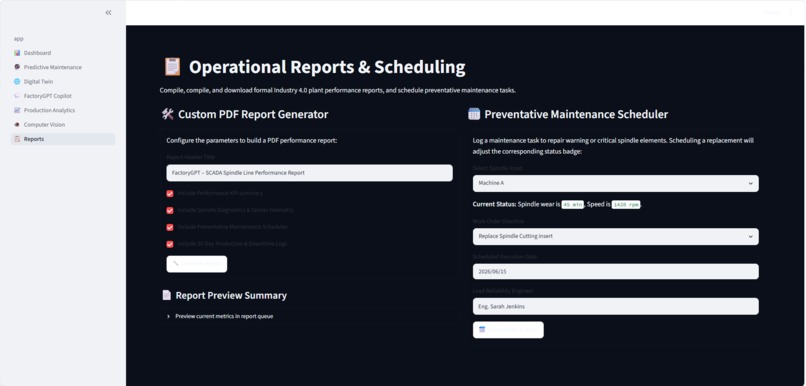Click the Operational Reports & Scheduling title
This screenshot has width=806, height=386.
pyautogui.click(x=327, y=67)
